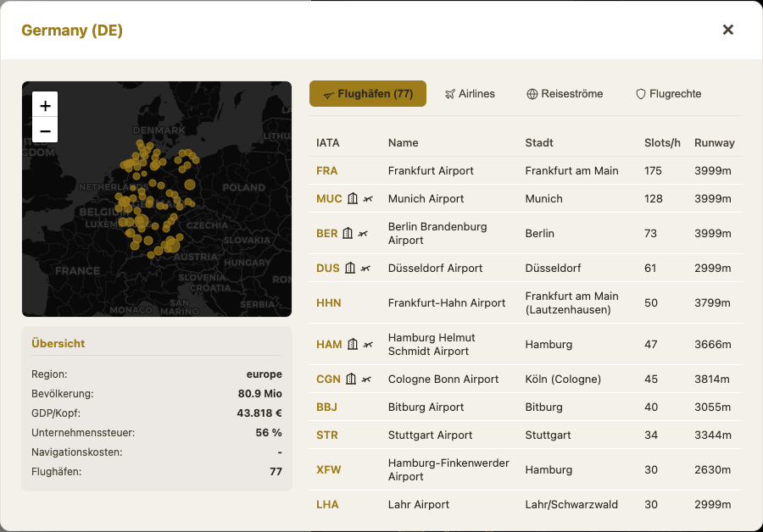Click plane icon next to CGN

click(x=366, y=379)
